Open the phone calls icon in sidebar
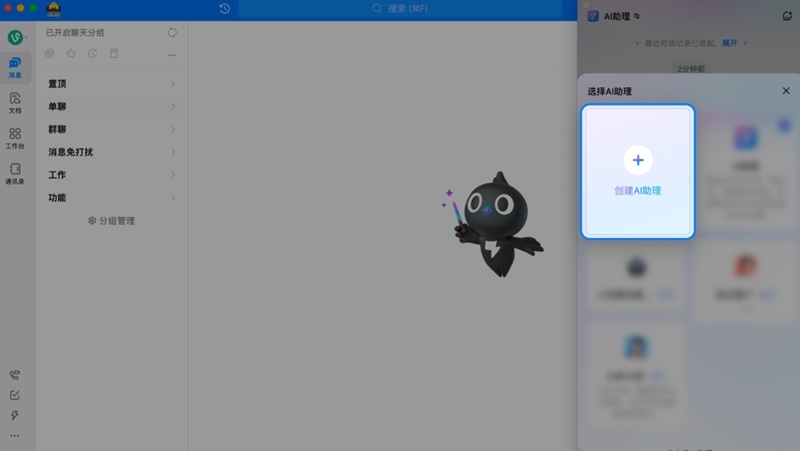The height and width of the screenshot is (451, 800). 15,375
